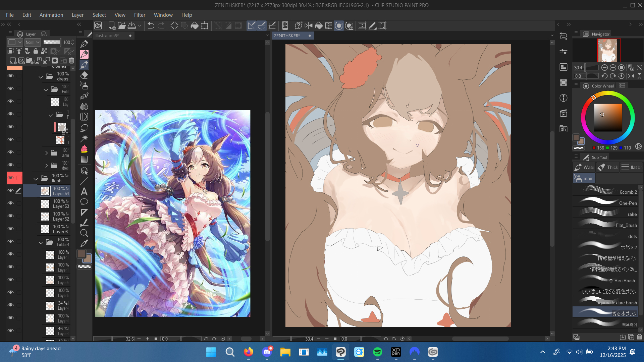644x362 pixels.
Task: Open the blending mode dropdown
Action: (33, 42)
